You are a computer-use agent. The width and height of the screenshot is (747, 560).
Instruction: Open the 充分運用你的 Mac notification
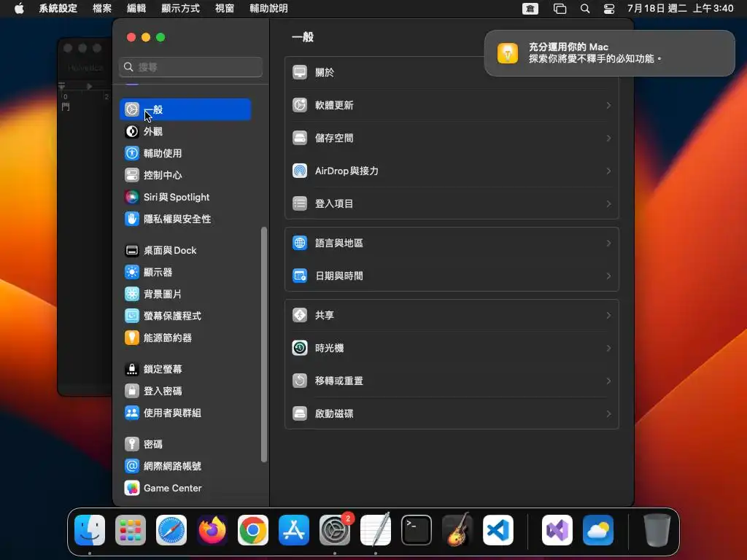(609, 52)
